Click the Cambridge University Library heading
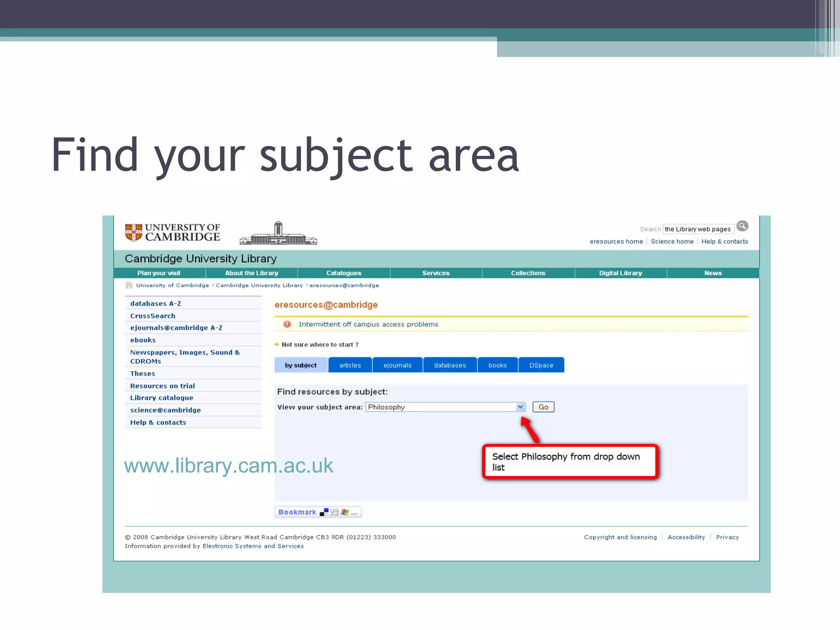The height and width of the screenshot is (630, 840). [201, 259]
